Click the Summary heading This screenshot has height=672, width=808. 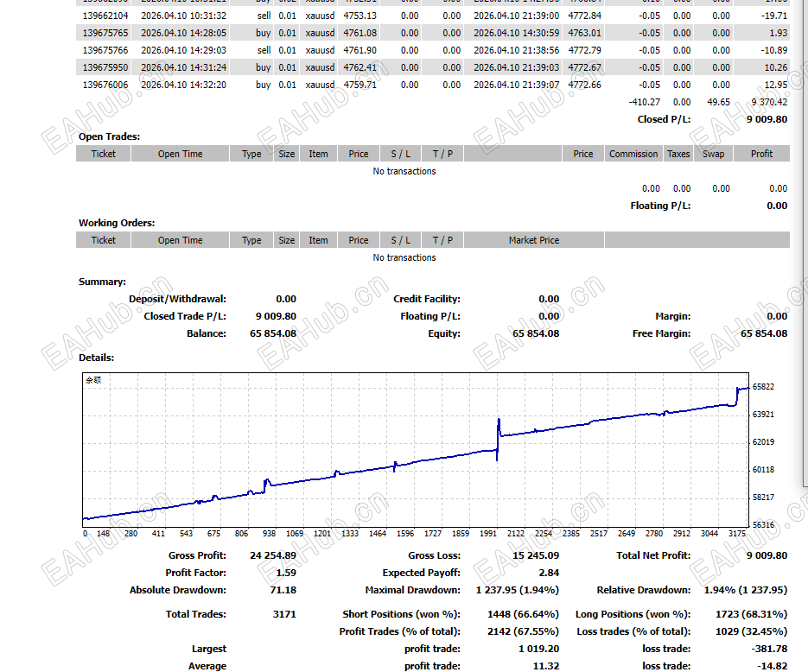(x=102, y=282)
